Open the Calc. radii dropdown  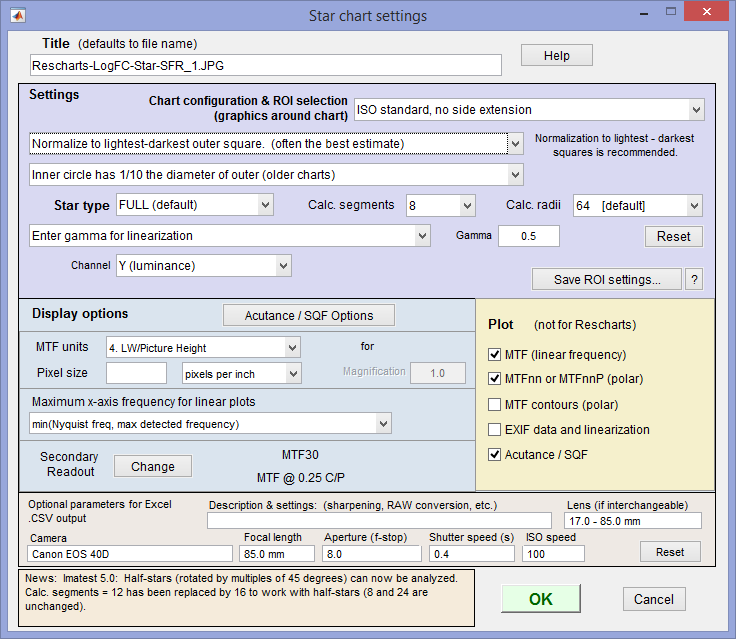[638, 206]
